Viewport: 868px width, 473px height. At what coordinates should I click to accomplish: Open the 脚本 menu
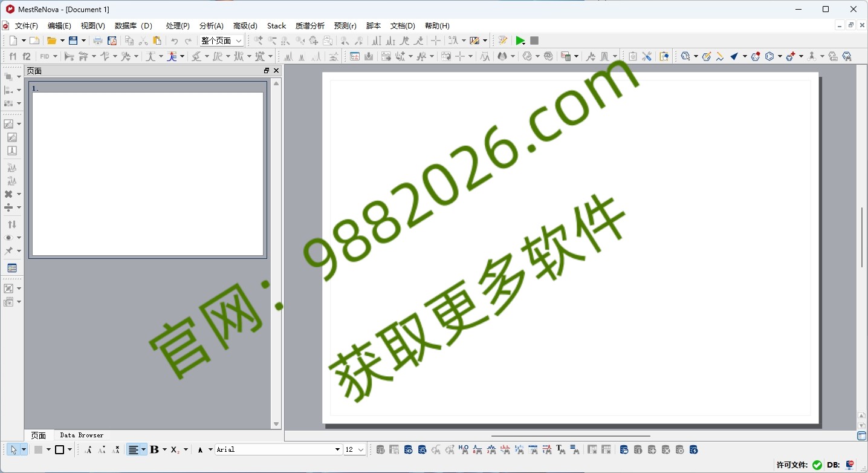[x=374, y=25]
